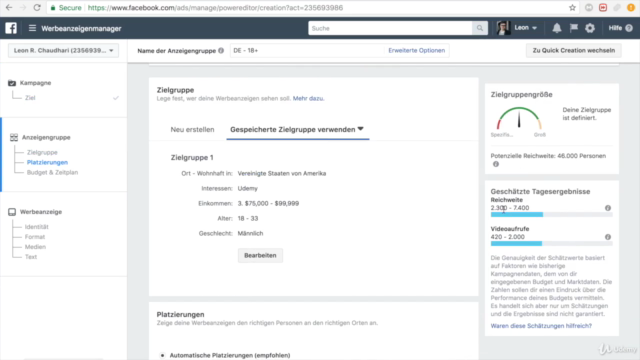Click the Männlich gender value
The height and width of the screenshot is (360, 640).
pyautogui.click(x=250, y=233)
